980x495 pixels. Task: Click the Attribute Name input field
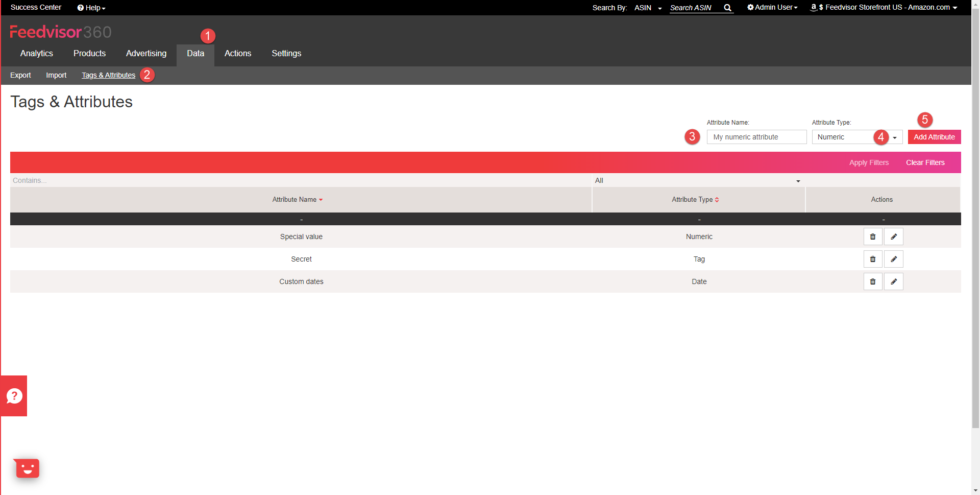756,137
